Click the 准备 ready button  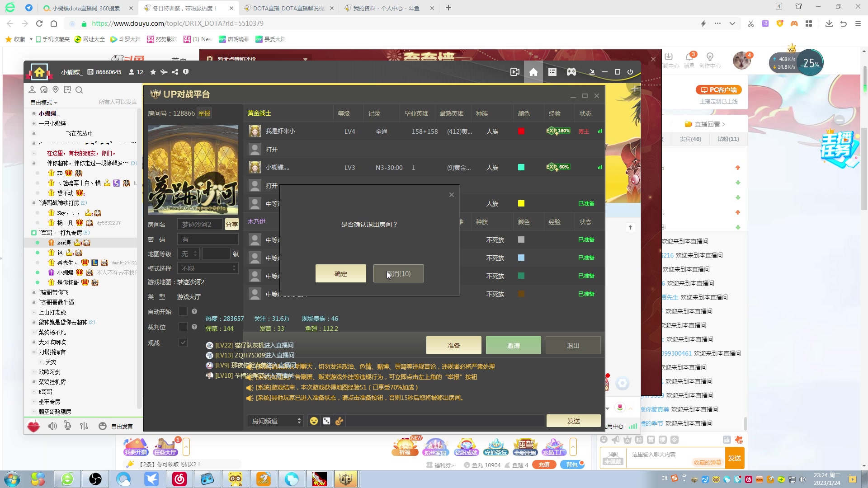pos(453,345)
